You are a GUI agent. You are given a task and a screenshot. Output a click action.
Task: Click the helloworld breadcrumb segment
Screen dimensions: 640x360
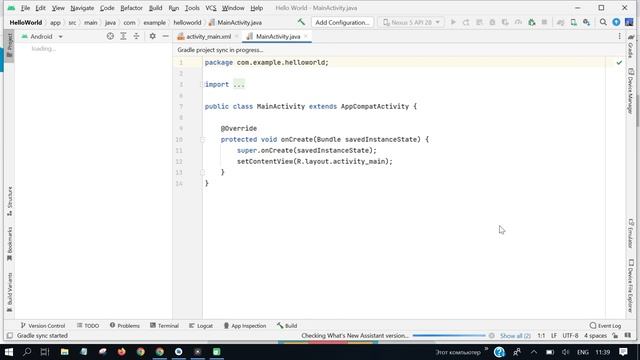187,22
